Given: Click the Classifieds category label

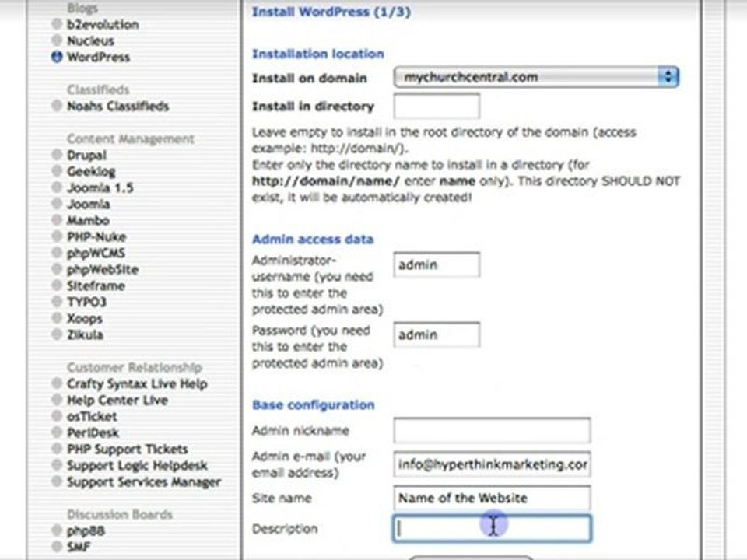Looking at the screenshot, I should pos(98,89).
